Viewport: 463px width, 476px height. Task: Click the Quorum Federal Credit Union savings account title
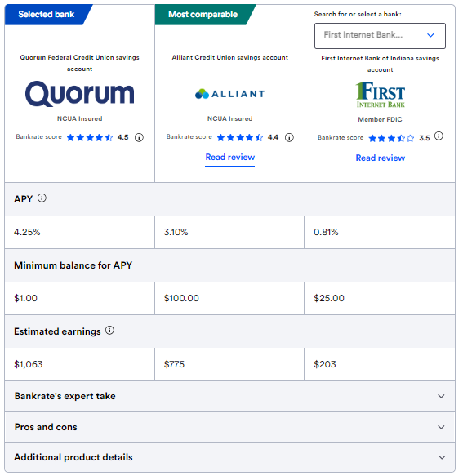(79, 63)
